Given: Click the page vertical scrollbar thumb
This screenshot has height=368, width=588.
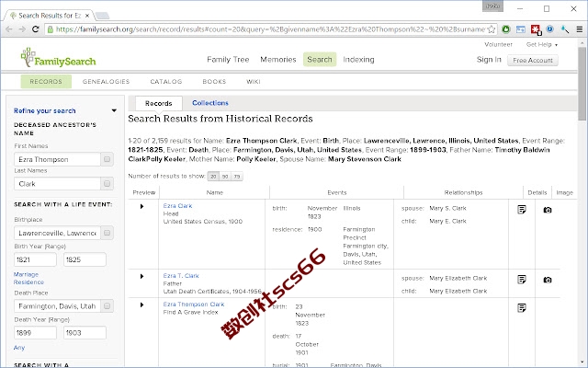Looking at the screenshot, I should (582, 83).
